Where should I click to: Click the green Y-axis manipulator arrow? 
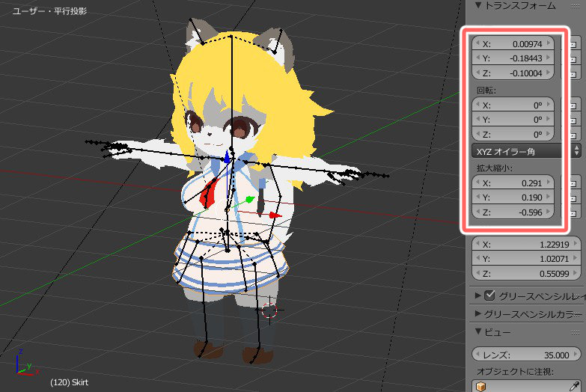(x=250, y=200)
